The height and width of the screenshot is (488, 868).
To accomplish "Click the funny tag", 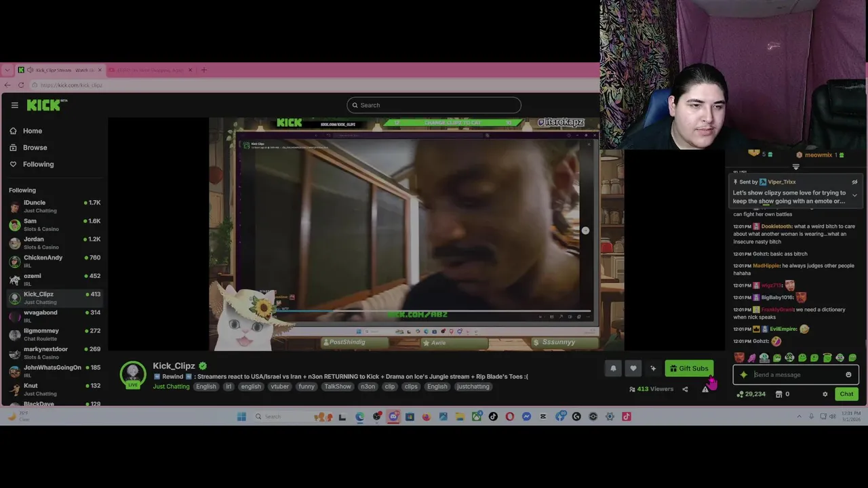I will click(x=307, y=386).
